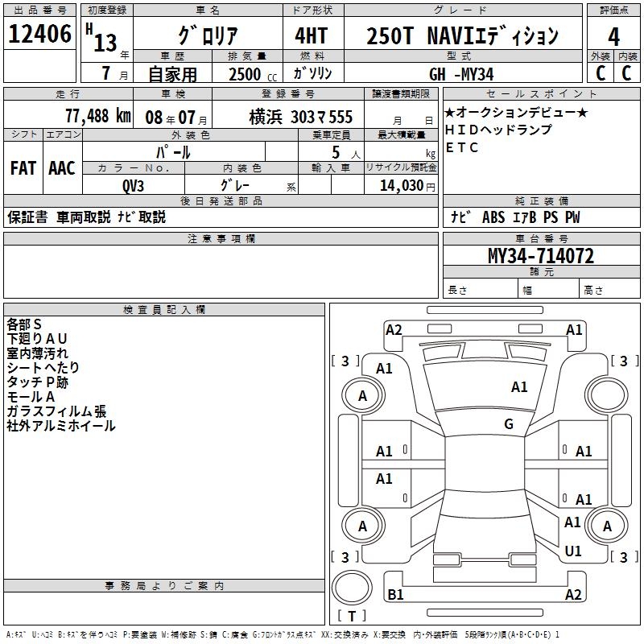Select the U1 dent mark on diagram
Screen dimensions: 644x644
[x=573, y=551]
